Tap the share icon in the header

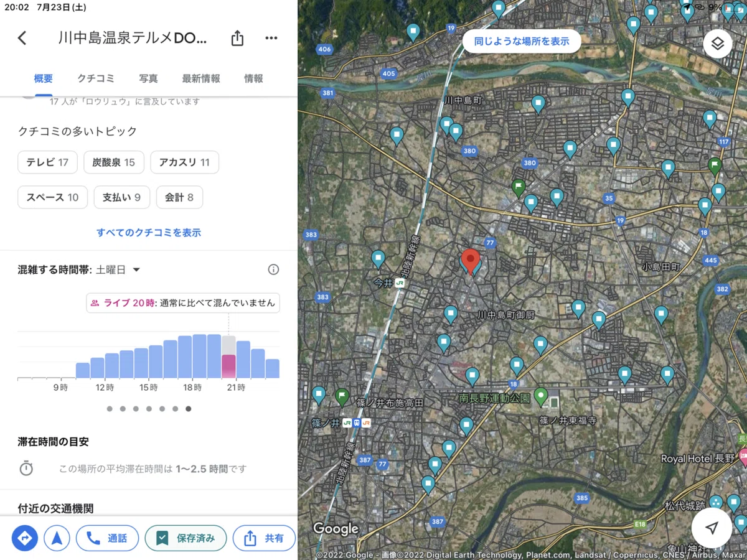pyautogui.click(x=237, y=38)
